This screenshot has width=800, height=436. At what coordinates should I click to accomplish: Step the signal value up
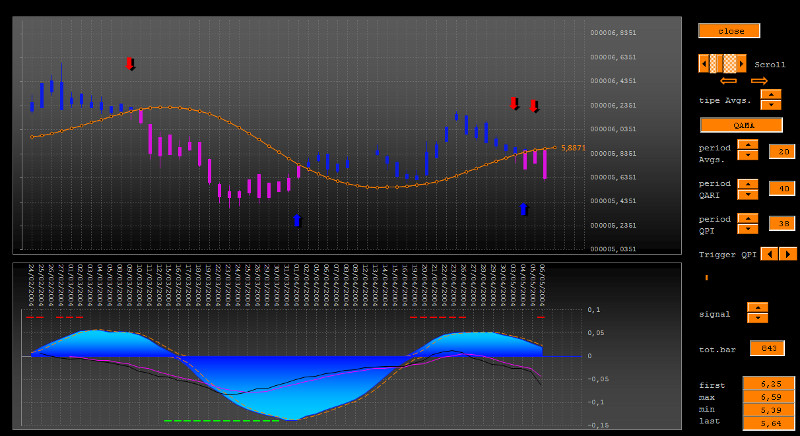757,308
